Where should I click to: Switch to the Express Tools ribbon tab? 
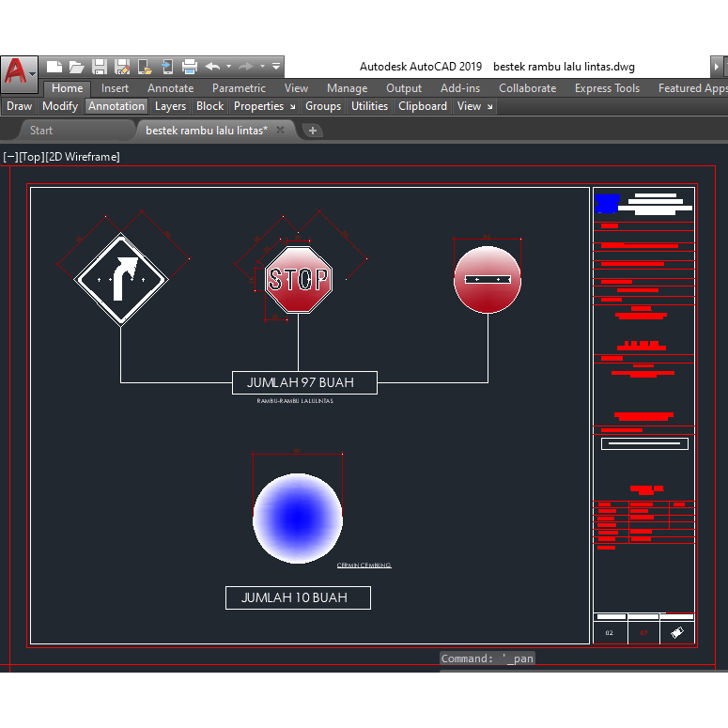point(607,88)
